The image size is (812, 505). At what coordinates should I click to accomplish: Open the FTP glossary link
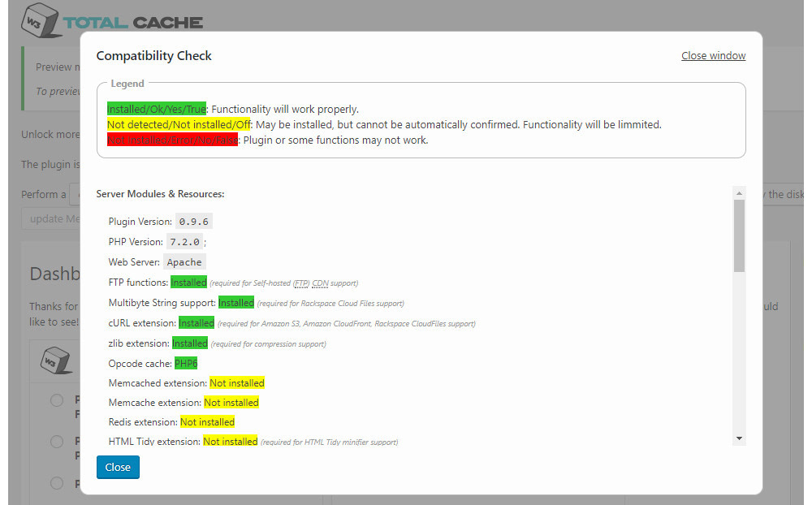(x=301, y=282)
